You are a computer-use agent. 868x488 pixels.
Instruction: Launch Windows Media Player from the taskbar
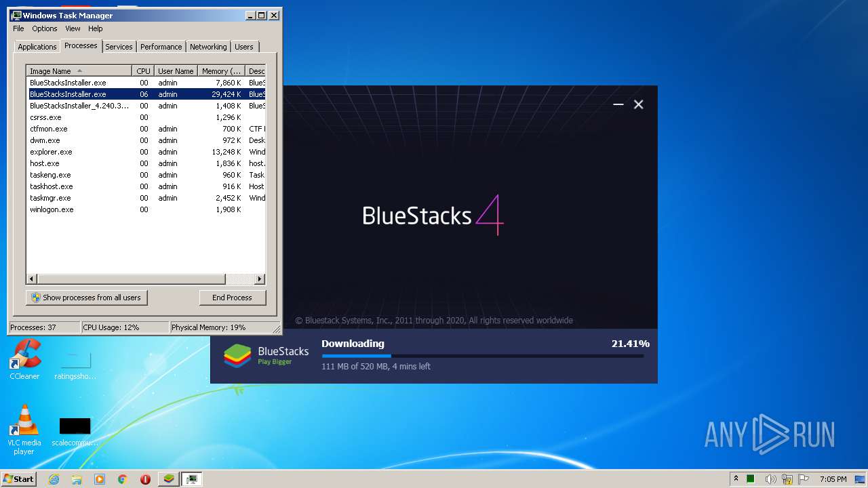[x=100, y=479]
